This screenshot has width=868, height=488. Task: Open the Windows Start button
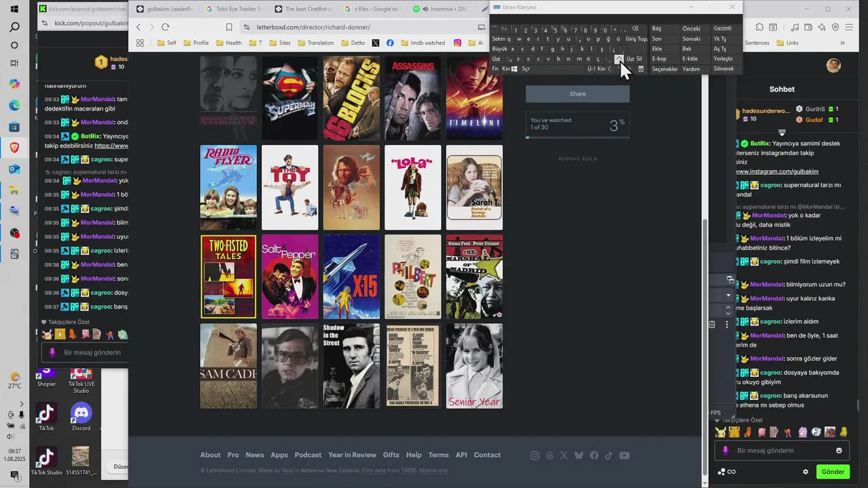coord(14,9)
